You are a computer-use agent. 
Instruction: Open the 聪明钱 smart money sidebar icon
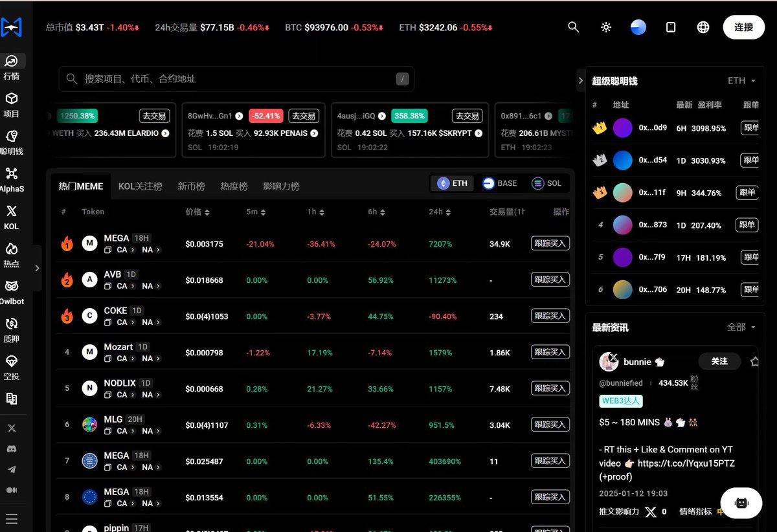[12, 136]
